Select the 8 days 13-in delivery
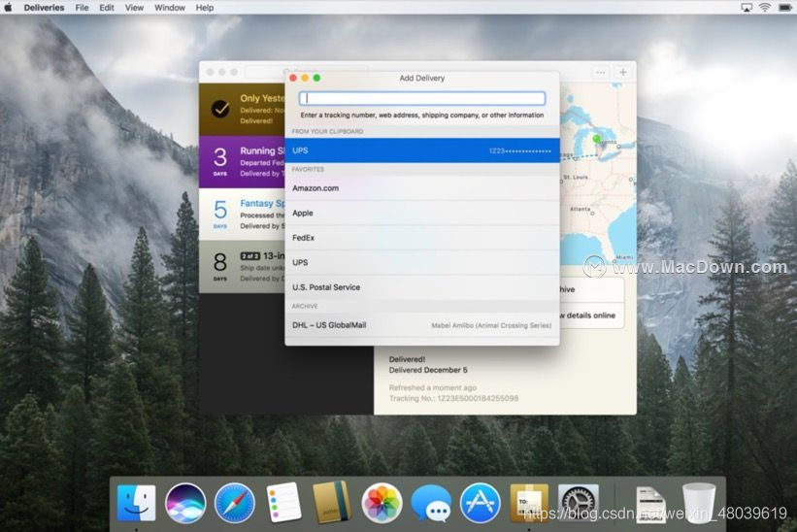This screenshot has height=532, width=797. [x=242, y=267]
